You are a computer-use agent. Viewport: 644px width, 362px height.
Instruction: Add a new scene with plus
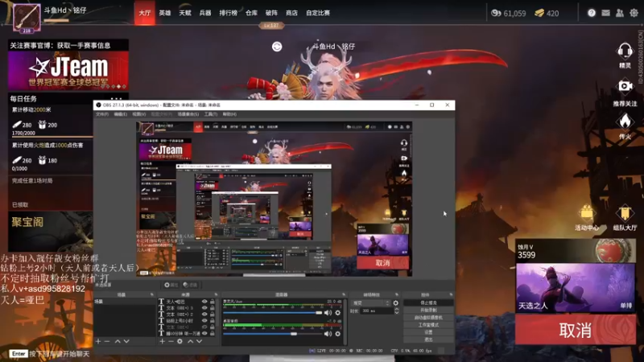pyautogui.click(x=98, y=341)
